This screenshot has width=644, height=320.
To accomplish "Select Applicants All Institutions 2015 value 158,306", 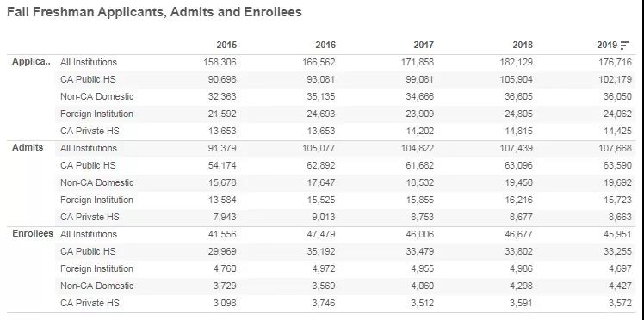I will pos(220,62).
